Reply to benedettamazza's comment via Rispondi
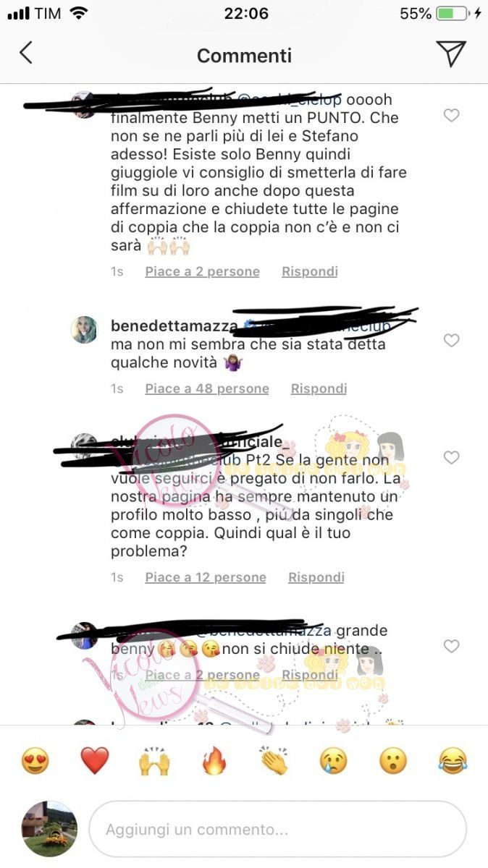 pyautogui.click(x=319, y=388)
